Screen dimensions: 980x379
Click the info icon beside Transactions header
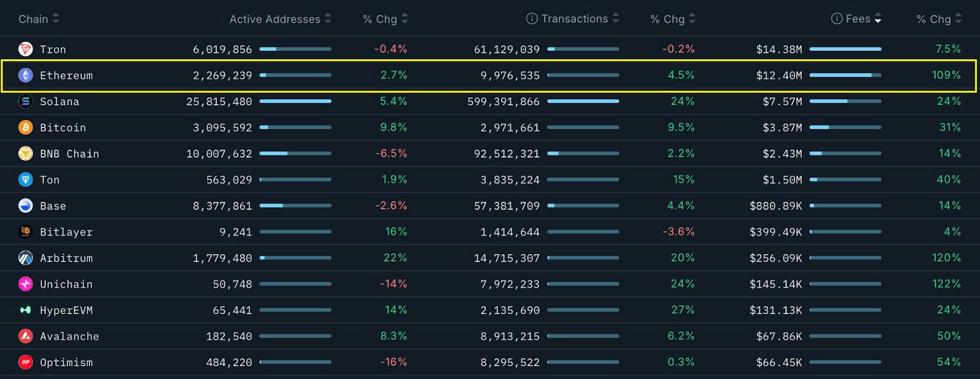tap(532, 19)
